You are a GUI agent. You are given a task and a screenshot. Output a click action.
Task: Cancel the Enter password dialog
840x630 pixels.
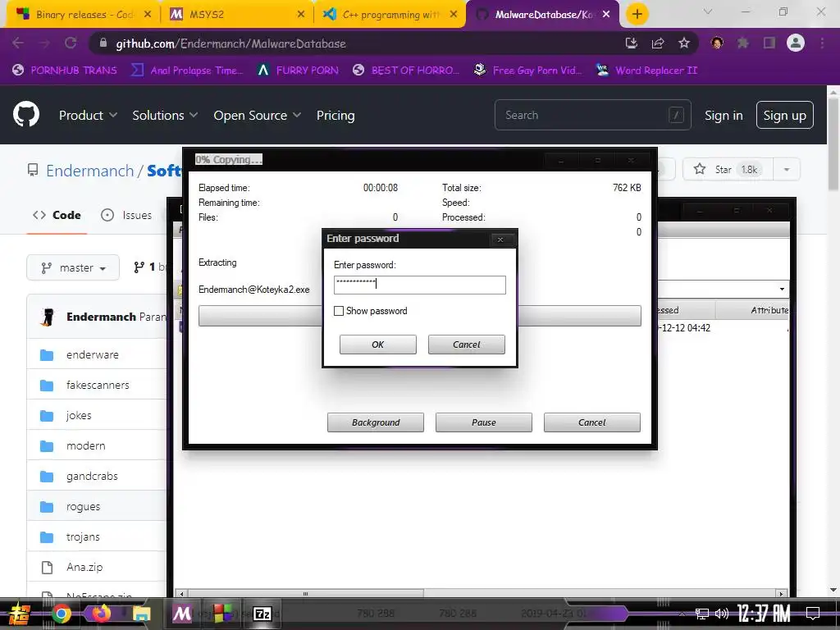[x=466, y=345]
